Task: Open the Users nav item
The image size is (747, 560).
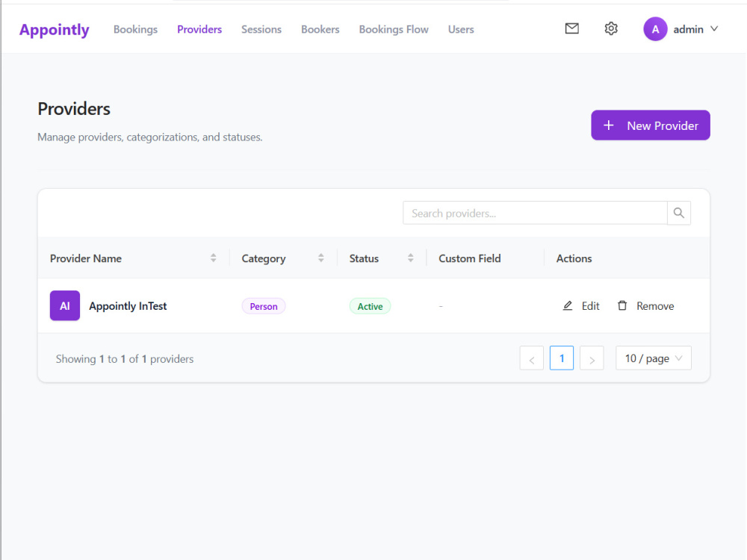Action: click(461, 30)
